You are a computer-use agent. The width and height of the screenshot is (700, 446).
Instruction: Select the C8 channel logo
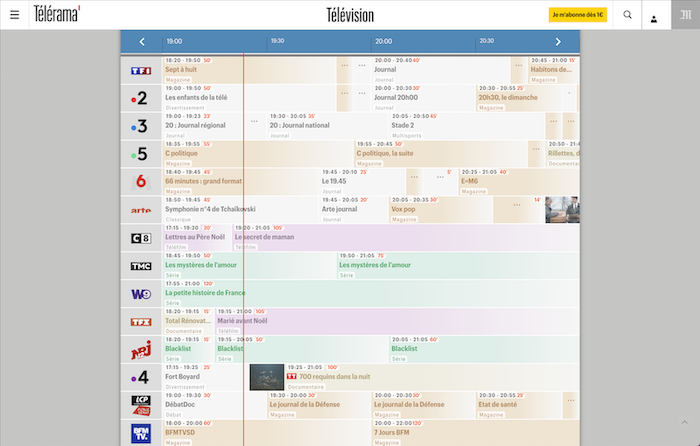pyautogui.click(x=141, y=238)
